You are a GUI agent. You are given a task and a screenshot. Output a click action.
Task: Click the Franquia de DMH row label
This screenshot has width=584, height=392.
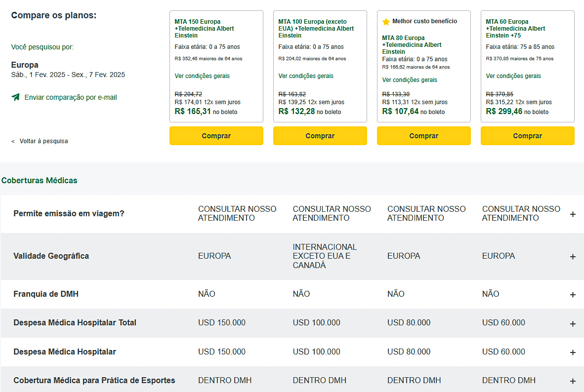[46, 294]
